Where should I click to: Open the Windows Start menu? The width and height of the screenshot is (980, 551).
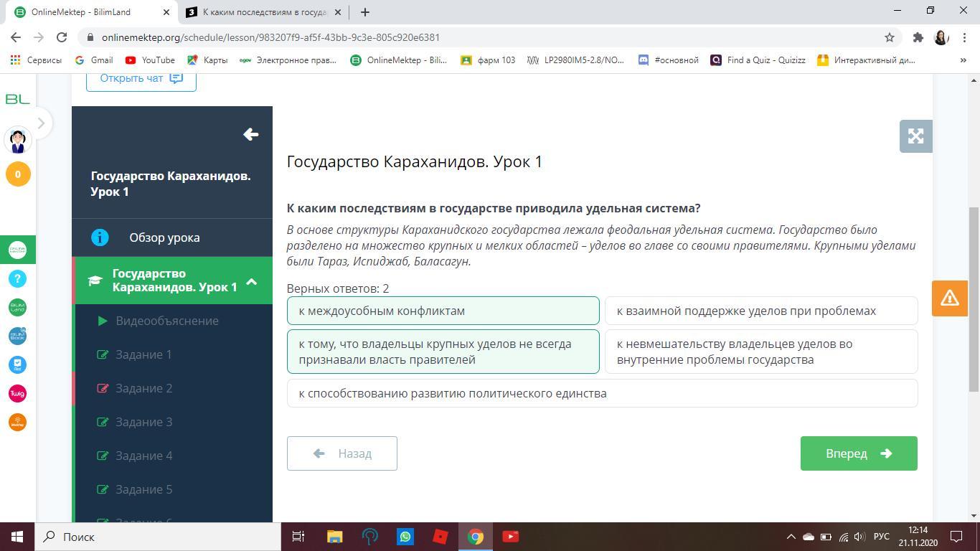click(x=17, y=537)
